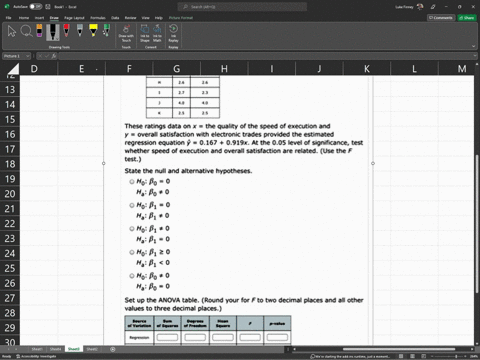Select column G header
The image size is (480, 360).
click(177, 69)
